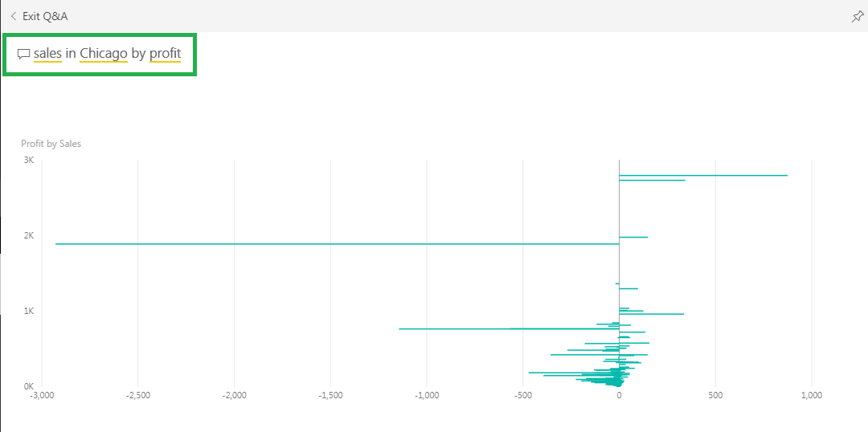This screenshot has height=432, width=868.
Task: Click the -500 x-axis label
Action: point(523,396)
